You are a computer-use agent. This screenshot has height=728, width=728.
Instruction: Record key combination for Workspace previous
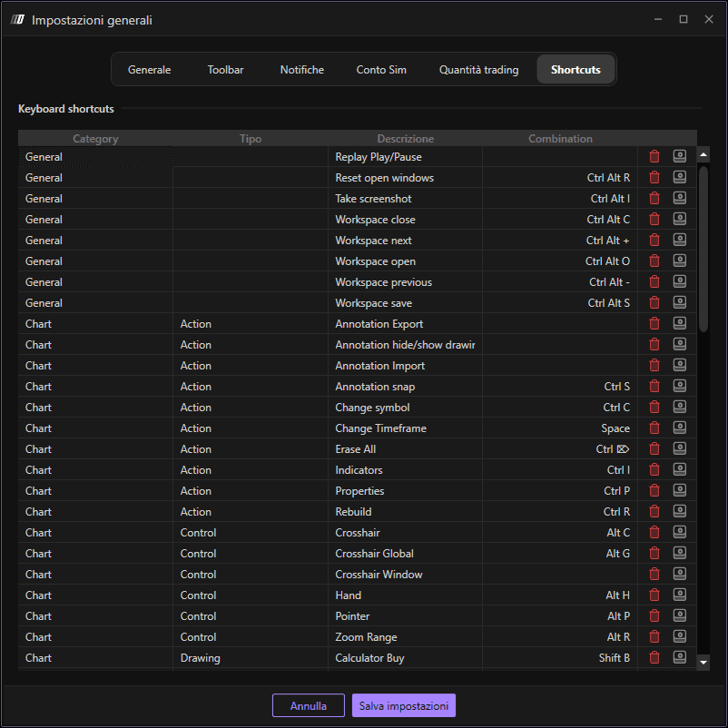pos(679,281)
